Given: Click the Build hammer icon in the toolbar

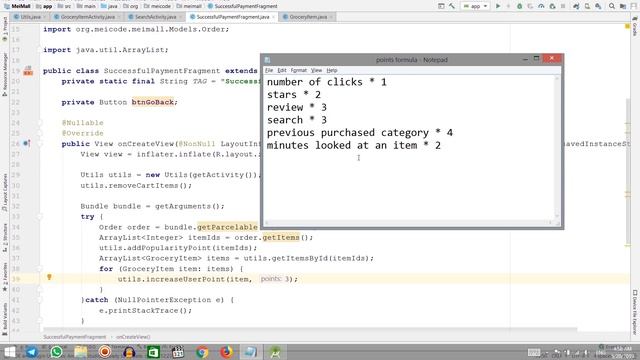Looking at the screenshot, I should pyautogui.click(x=452, y=6).
